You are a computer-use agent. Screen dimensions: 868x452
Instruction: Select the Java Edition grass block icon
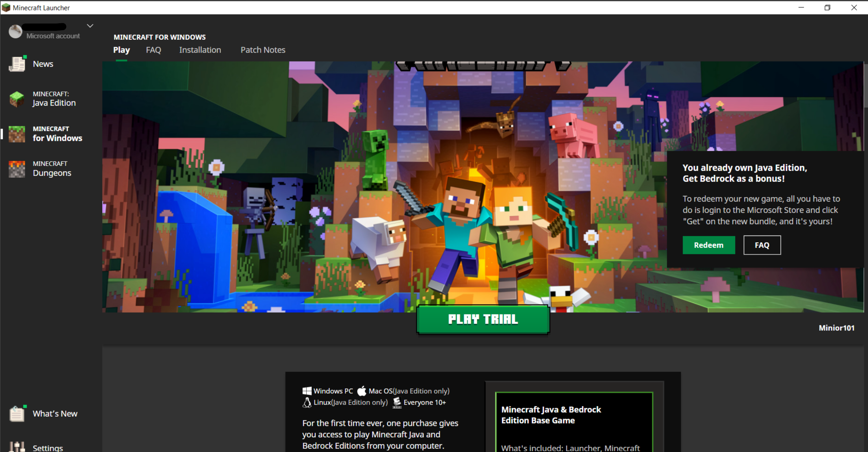17,99
